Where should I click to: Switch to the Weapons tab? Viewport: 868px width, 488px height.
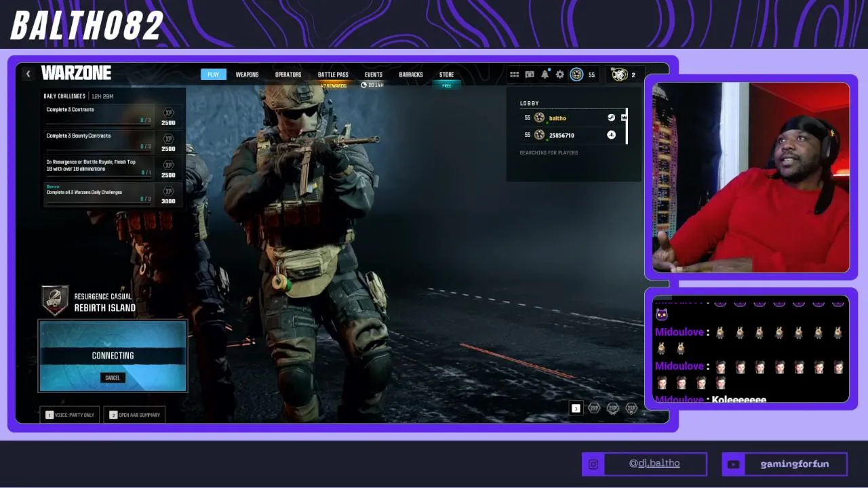coord(247,75)
